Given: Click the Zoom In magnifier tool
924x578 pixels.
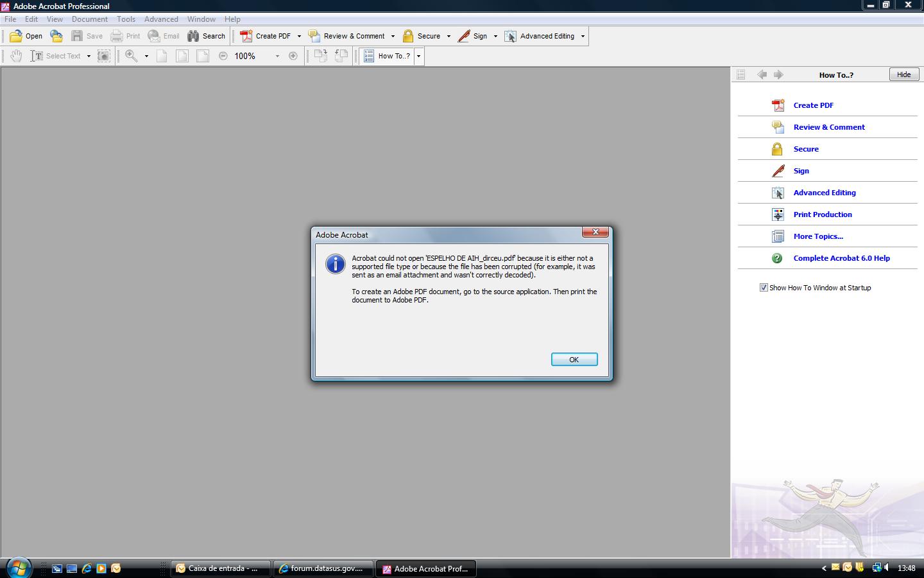Looking at the screenshot, I should click(132, 56).
